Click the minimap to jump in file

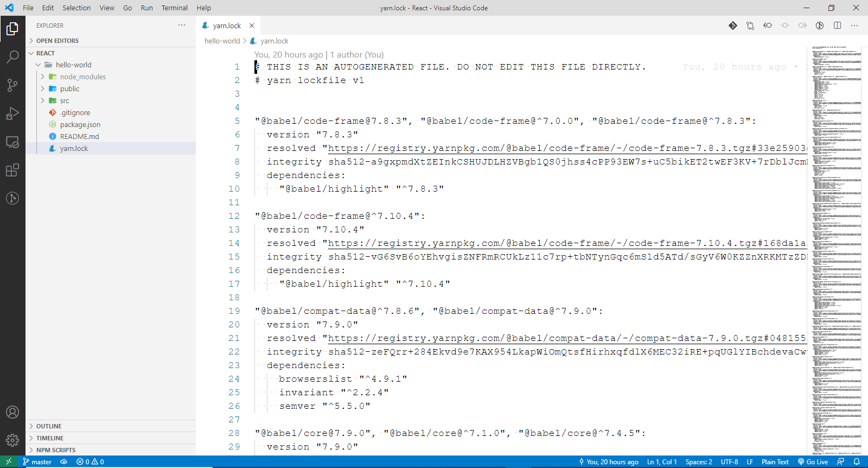(x=837, y=250)
